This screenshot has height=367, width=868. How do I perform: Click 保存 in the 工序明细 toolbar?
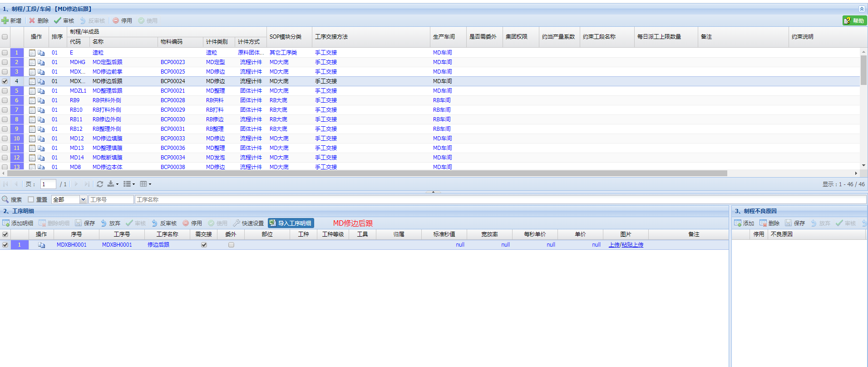tap(85, 223)
